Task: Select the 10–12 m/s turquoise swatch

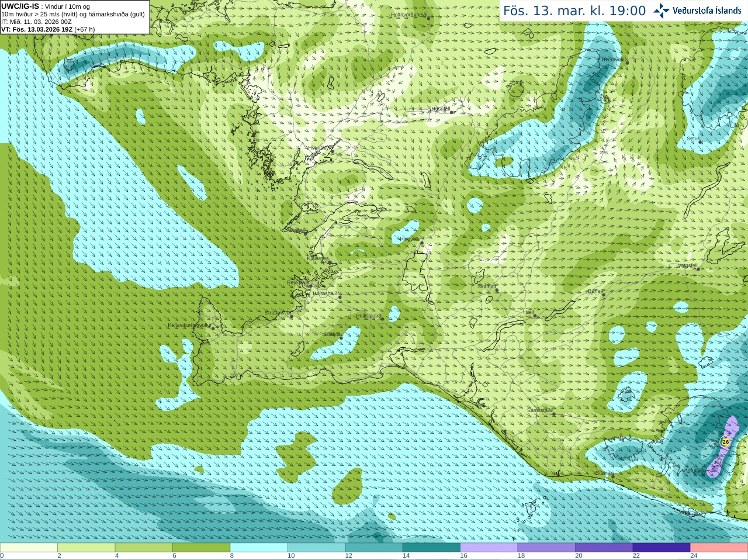Action: point(316,548)
